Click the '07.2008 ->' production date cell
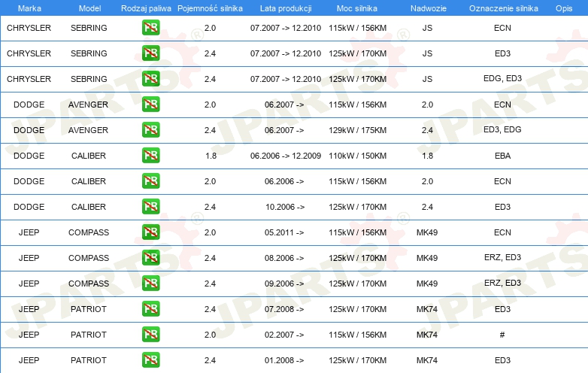 [284, 309]
